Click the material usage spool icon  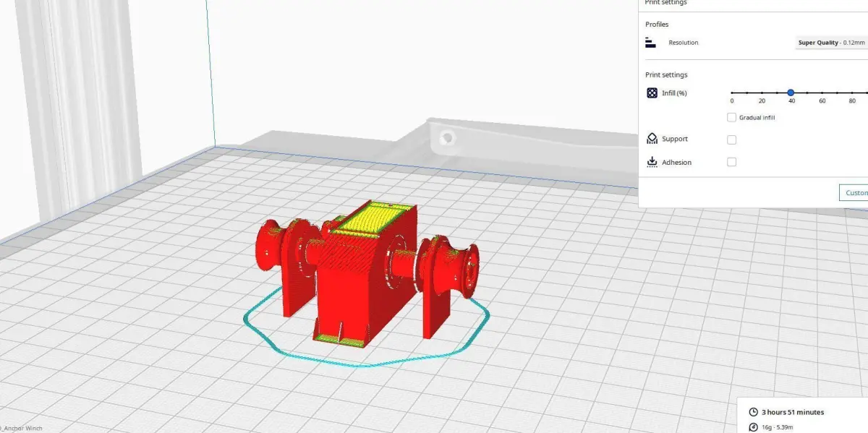click(x=753, y=427)
